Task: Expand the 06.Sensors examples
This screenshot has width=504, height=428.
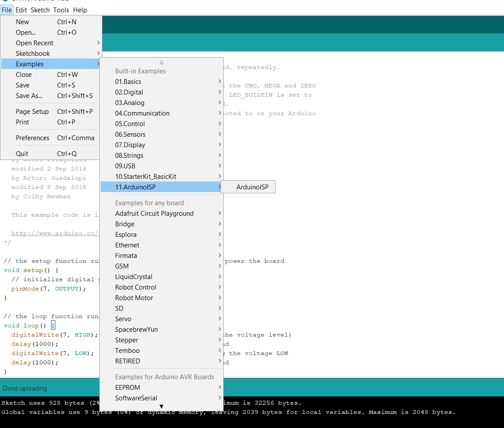Action: tap(162, 134)
